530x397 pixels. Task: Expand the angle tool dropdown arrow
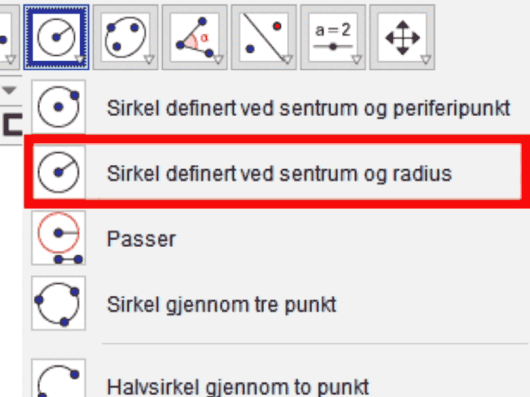[x=219, y=60]
